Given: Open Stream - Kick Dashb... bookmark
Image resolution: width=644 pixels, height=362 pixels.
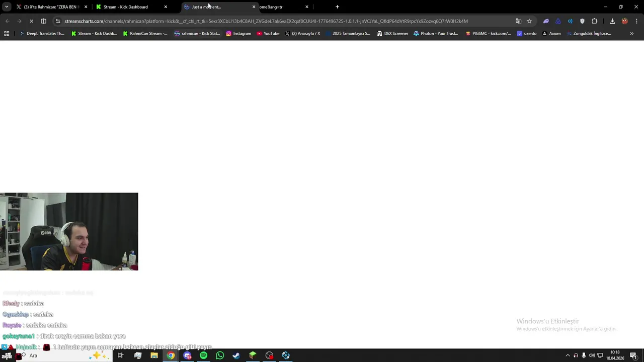Looking at the screenshot, I should pos(94,34).
